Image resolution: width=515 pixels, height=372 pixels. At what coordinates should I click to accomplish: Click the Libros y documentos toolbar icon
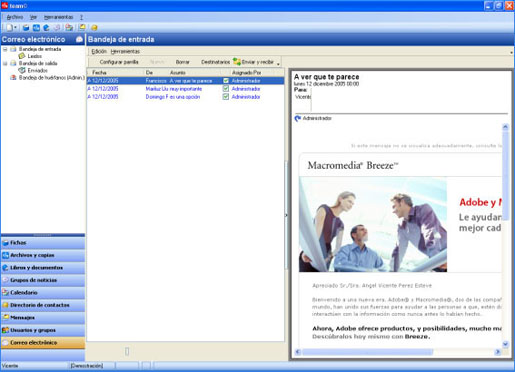46,28
